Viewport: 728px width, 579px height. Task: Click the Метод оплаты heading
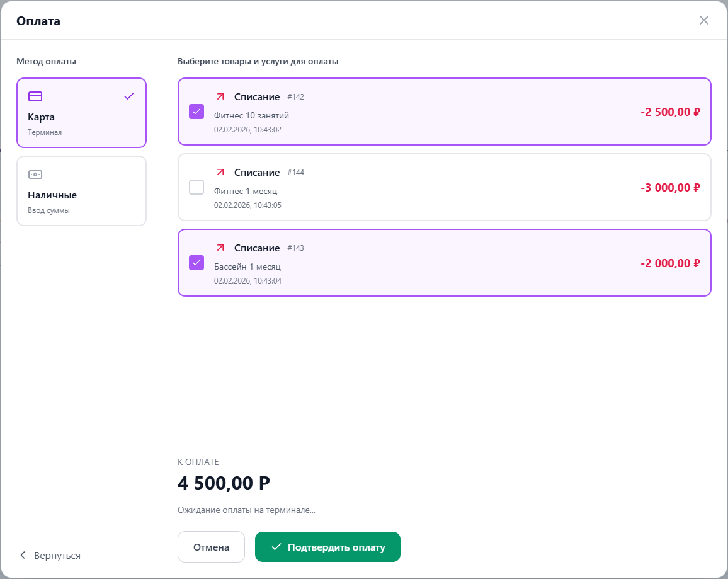point(47,61)
